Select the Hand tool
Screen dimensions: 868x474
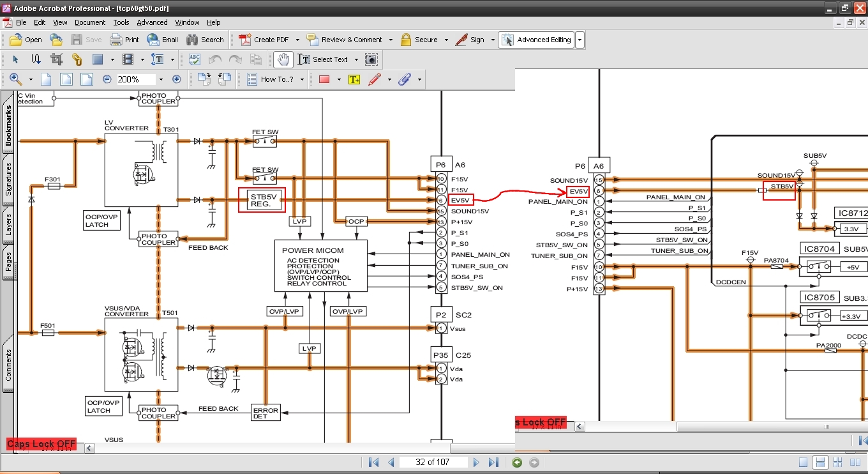point(283,59)
